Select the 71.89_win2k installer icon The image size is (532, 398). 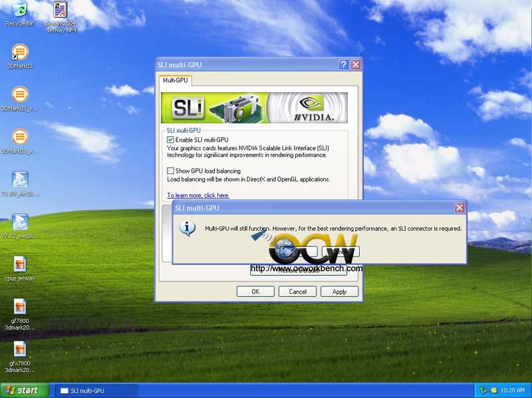coord(20,184)
